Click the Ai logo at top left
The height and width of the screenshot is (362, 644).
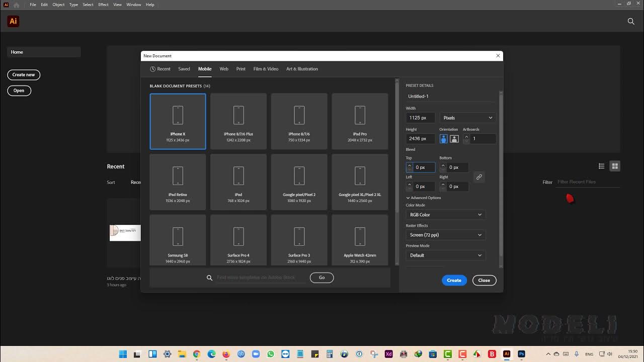(x=13, y=21)
